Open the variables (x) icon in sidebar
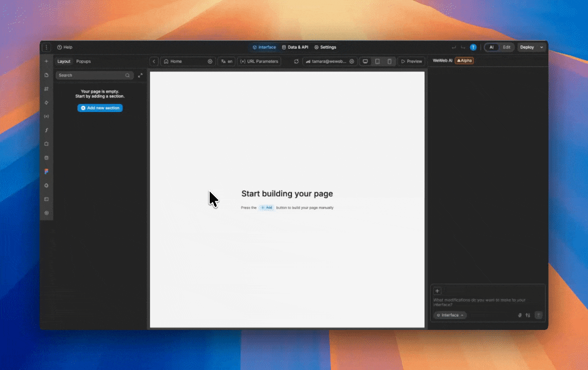Image resolution: width=588 pixels, height=370 pixels. pyautogui.click(x=46, y=116)
